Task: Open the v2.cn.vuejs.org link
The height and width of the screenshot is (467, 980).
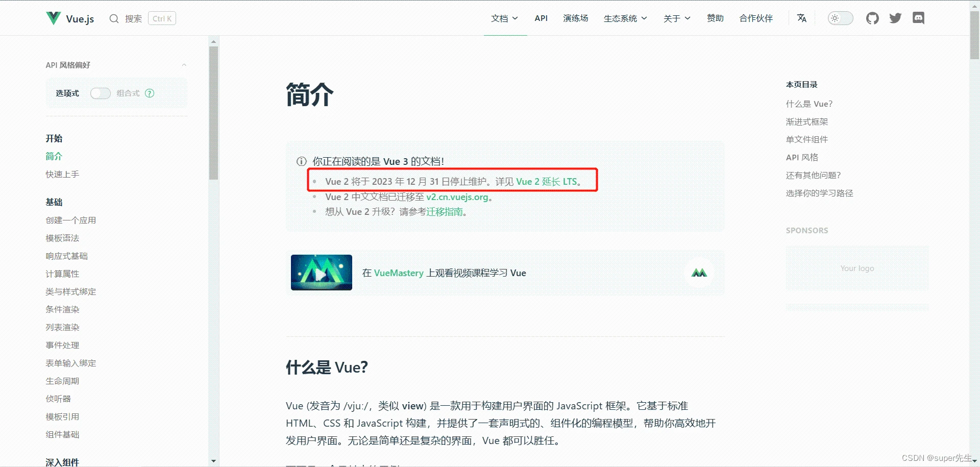Action: 457,197
